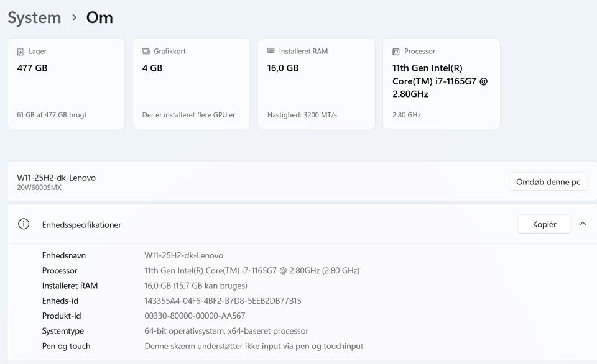
Task: Click the info icon beside Enhedsspecifikationer
Action: (x=24, y=224)
